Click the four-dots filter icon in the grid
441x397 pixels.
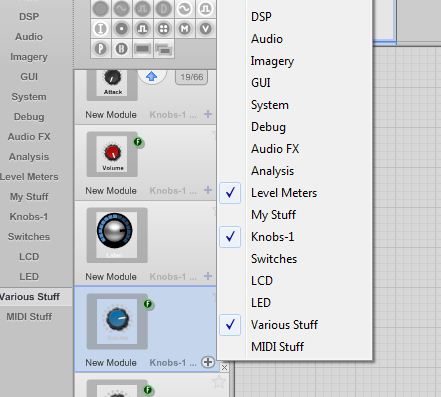tap(163, 29)
